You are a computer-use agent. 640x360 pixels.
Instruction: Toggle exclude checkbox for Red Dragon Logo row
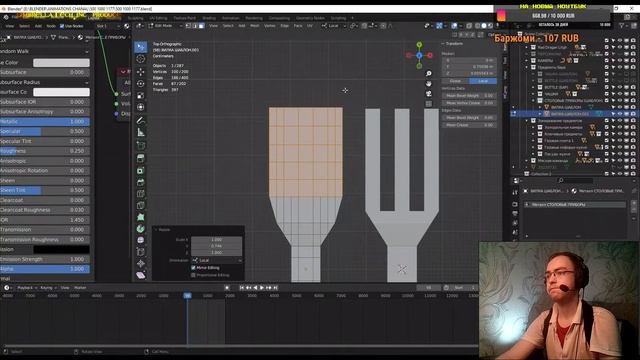click(x=607, y=47)
